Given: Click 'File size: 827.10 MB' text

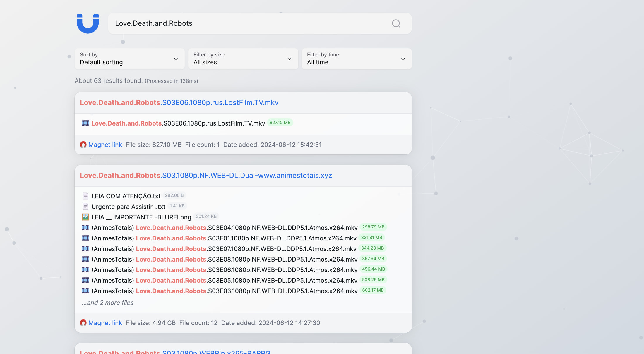Looking at the screenshot, I should click(x=153, y=145).
